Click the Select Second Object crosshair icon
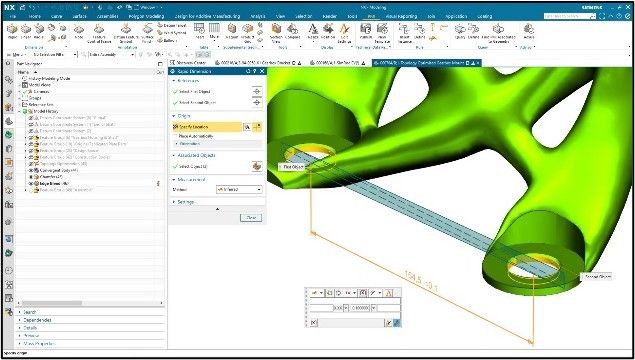The image size is (635, 360). point(257,103)
